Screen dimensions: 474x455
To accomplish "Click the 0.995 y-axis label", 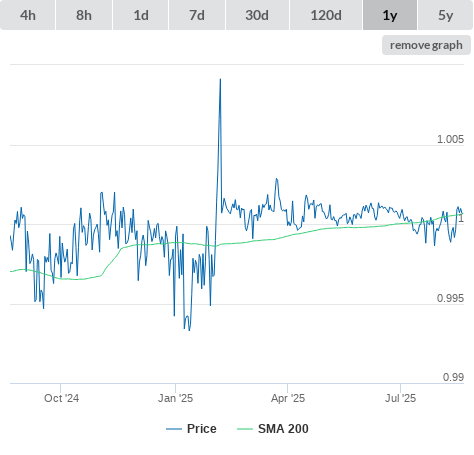I will coord(450,298).
